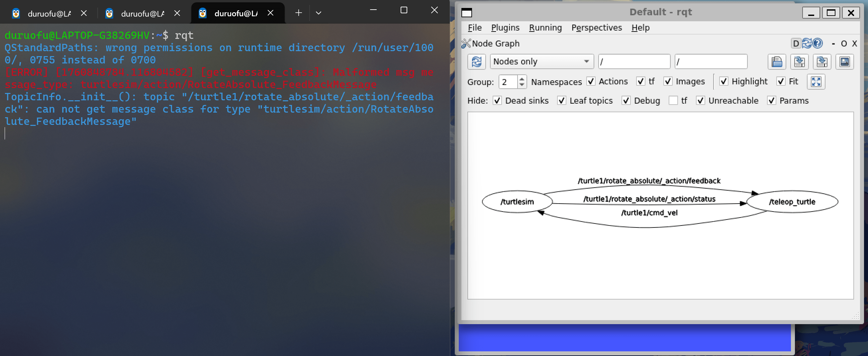Open a new terminal tab with plus icon

[x=298, y=13]
